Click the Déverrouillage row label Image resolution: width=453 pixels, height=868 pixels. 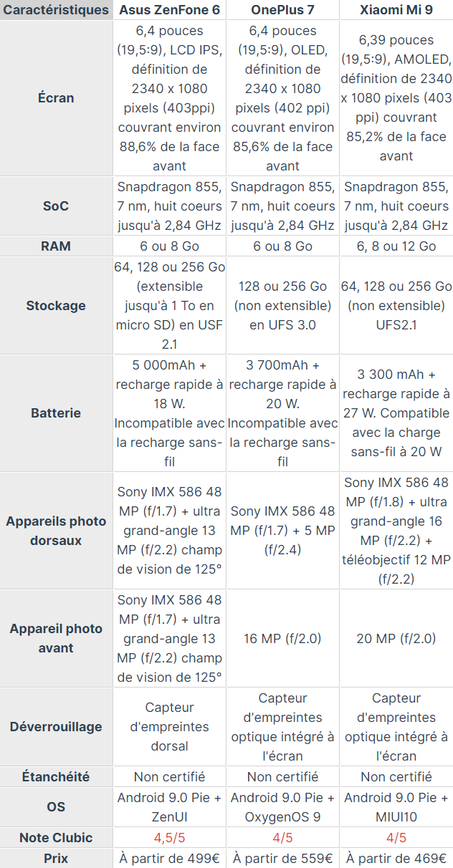click(x=56, y=727)
